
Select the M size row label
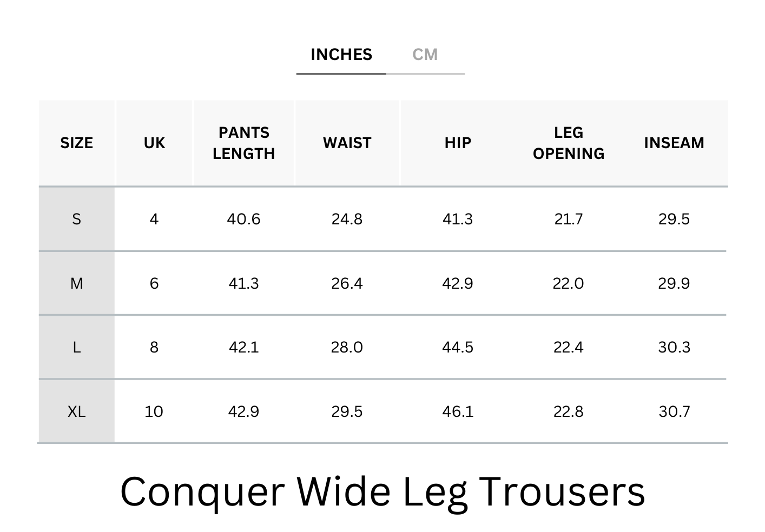tap(76, 283)
